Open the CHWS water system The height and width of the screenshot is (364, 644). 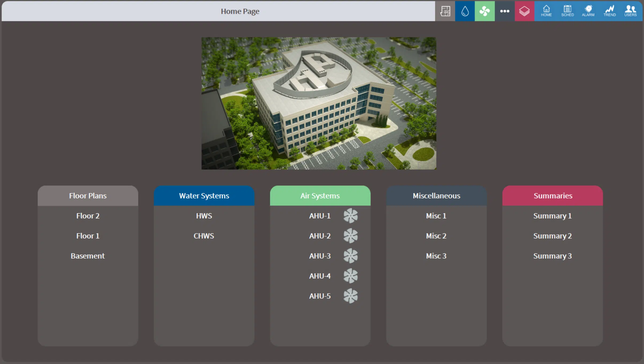click(204, 236)
